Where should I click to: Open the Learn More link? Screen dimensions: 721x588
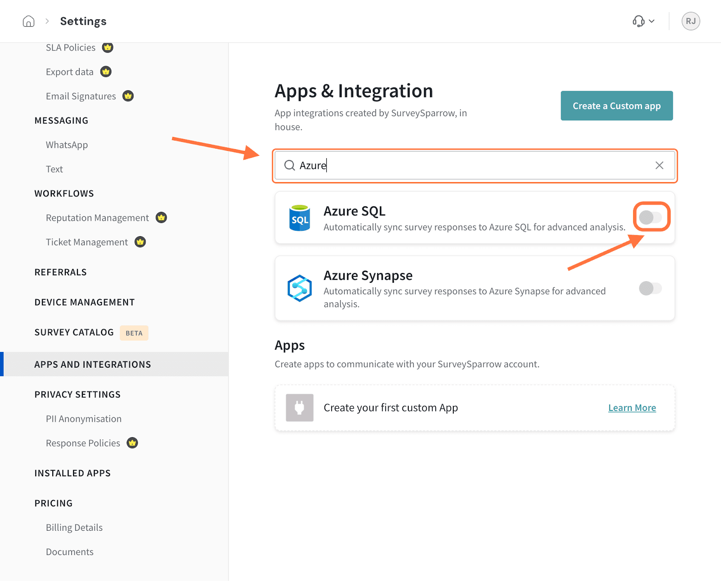pos(632,408)
